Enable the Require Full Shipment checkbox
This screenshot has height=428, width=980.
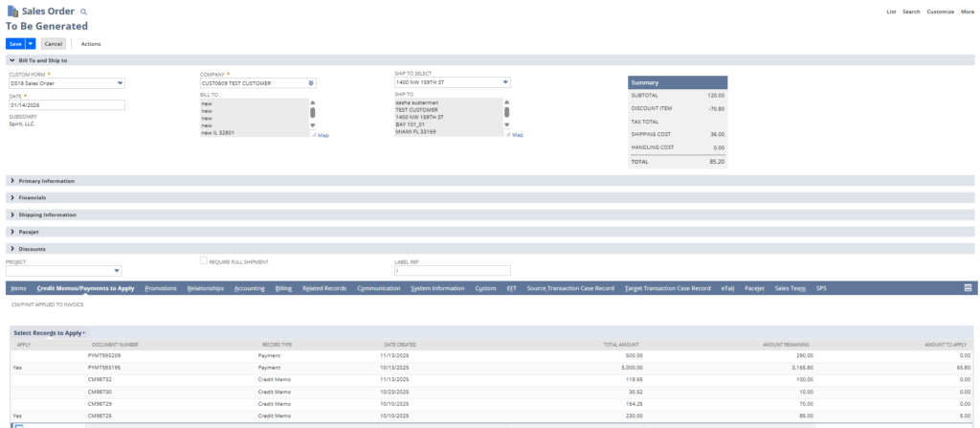click(203, 260)
